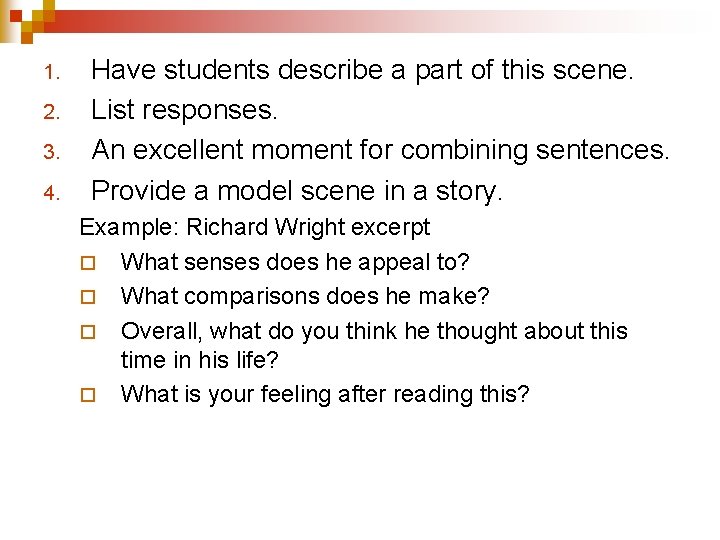Click 'What senses does he appeal to?'
Image resolution: width=720 pixels, height=540 pixels.
295,263
